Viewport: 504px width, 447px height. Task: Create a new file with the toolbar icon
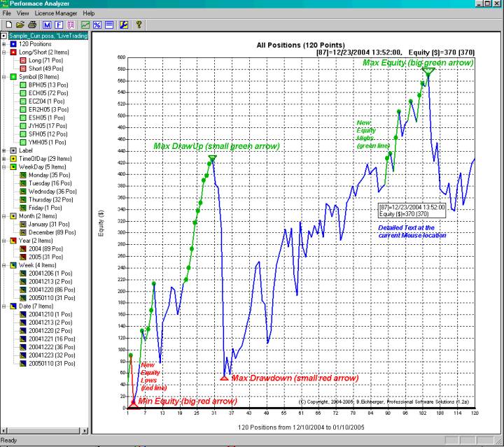[9, 24]
